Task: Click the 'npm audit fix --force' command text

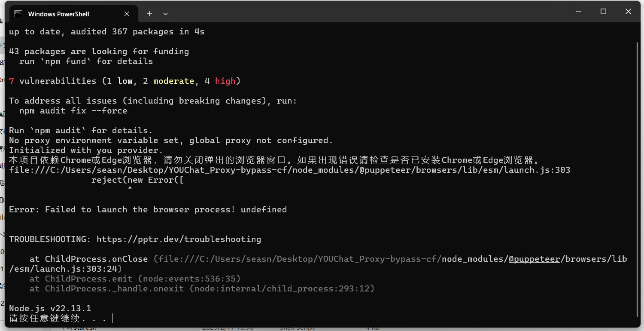Action: pos(73,110)
